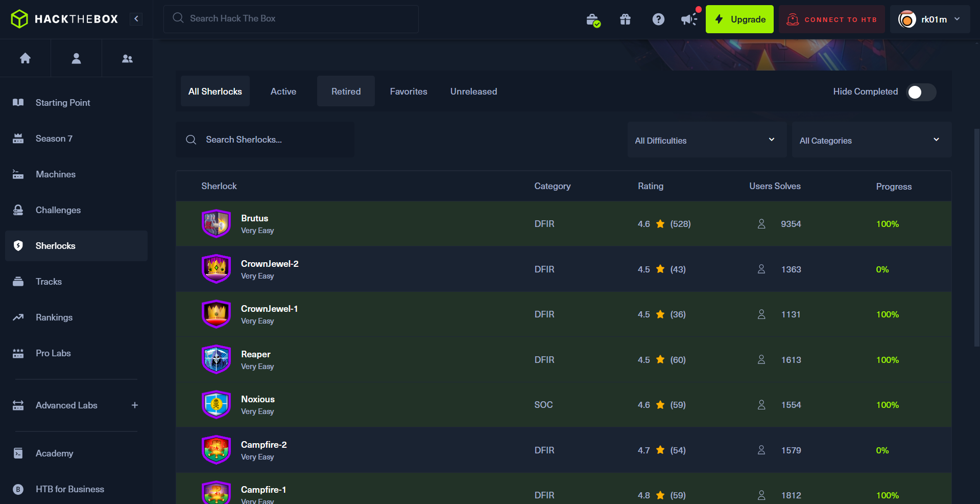Click the Progress column header
This screenshot has width=980, height=504.
894,187
